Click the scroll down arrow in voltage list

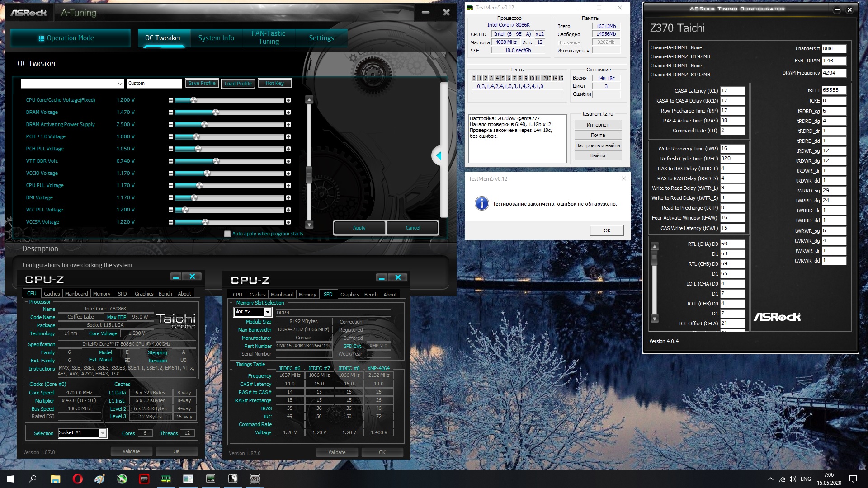pos(309,225)
